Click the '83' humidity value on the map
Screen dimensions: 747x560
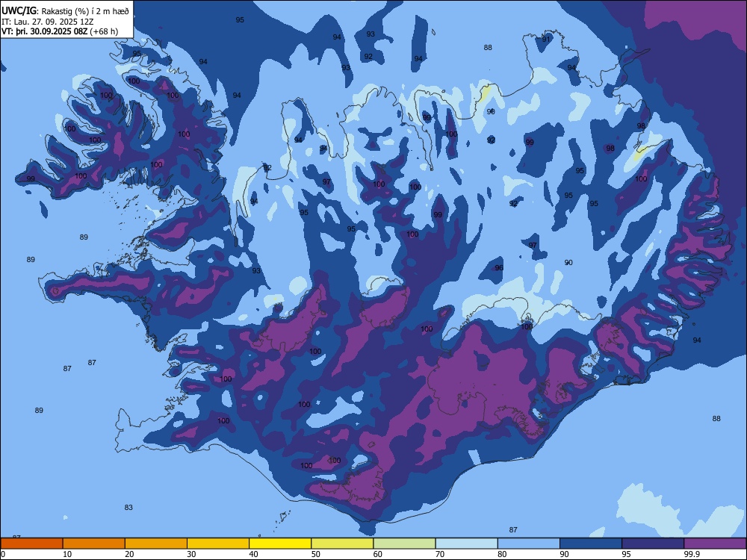coord(128,508)
